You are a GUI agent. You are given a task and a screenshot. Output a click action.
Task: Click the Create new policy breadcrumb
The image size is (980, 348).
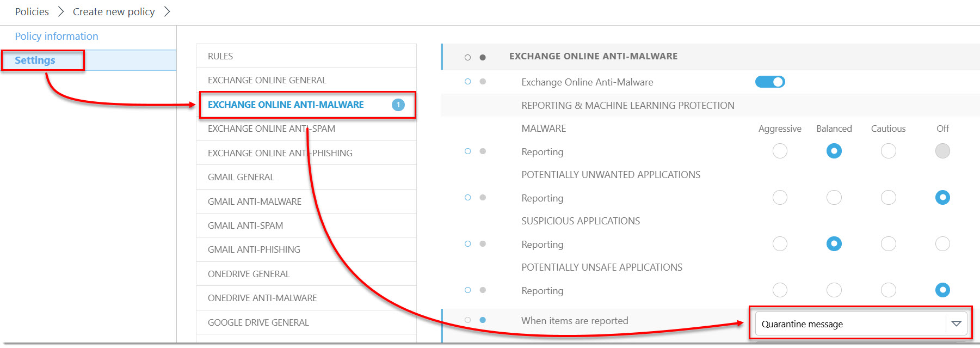(114, 11)
